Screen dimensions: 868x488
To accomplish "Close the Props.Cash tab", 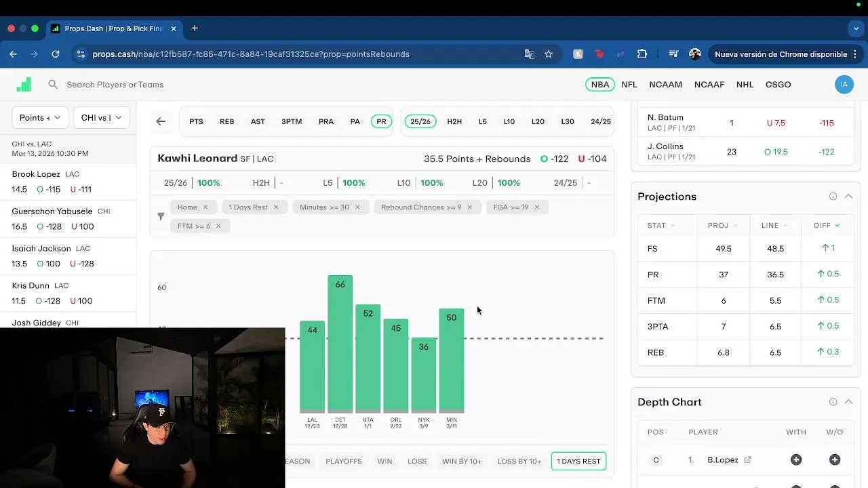I will (x=174, y=28).
